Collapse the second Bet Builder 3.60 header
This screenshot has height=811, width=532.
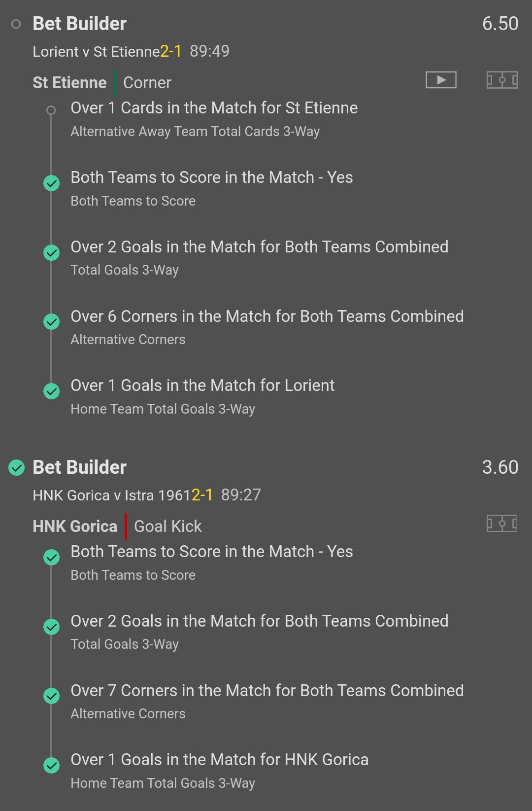(x=79, y=467)
